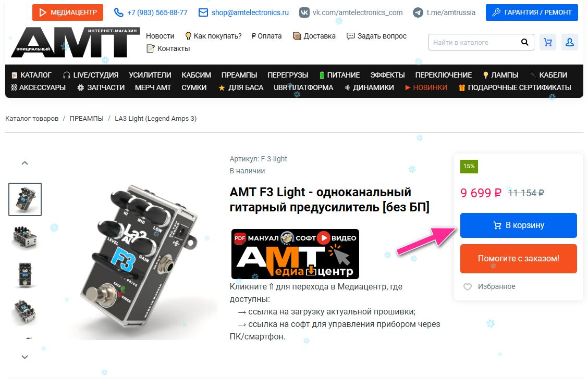Open ГАРАНТИЯ / РЕМОНТ button
The height and width of the screenshot is (379, 588).
pos(532,12)
